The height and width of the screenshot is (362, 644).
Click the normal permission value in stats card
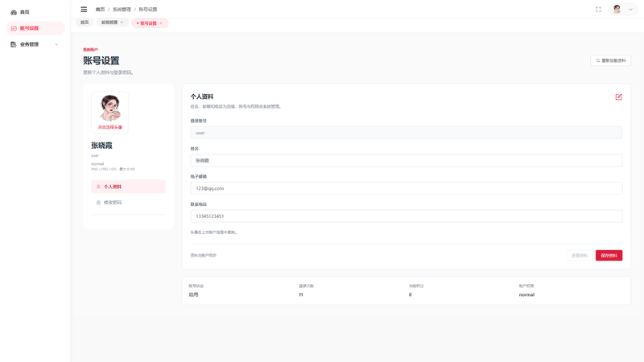(526, 294)
